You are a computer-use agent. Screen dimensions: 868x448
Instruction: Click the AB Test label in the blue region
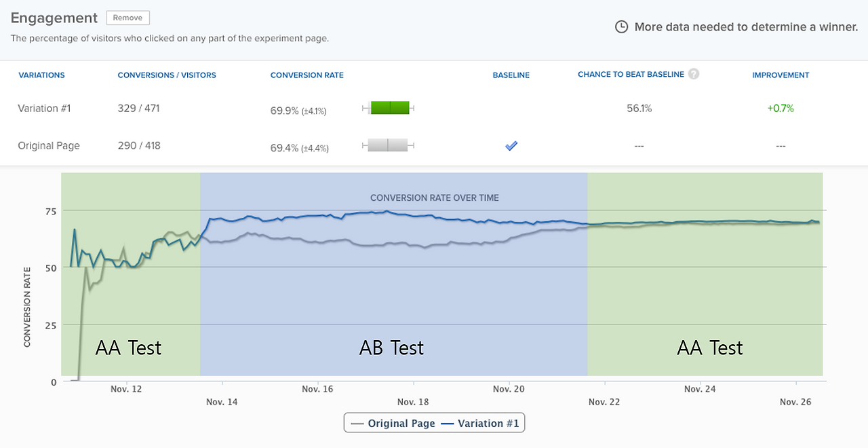[391, 348]
